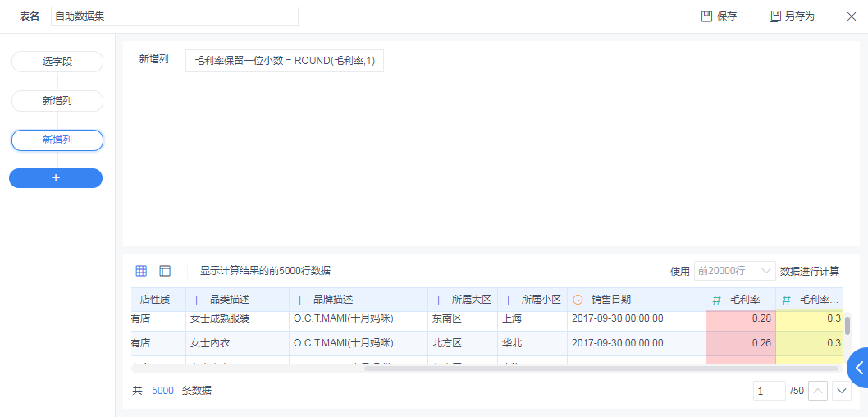This screenshot has height=417, width=868.
Task: Add a new step with plus button
Action: (56, 178)
